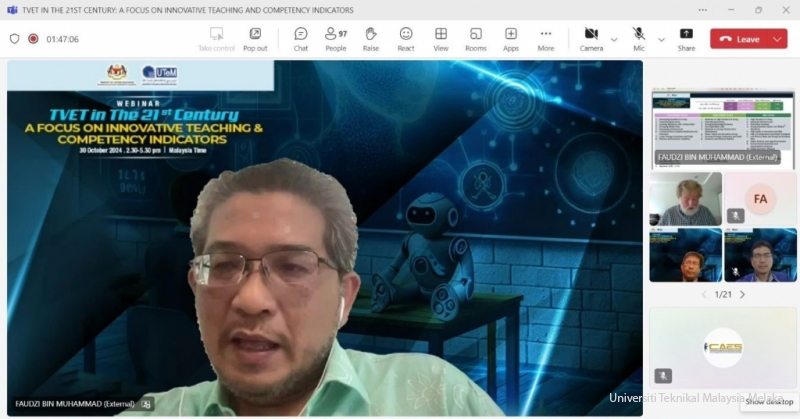This screenshot has width=800, height=419.
Task: Open the More actions menu
Action: (x=546, y=38)
